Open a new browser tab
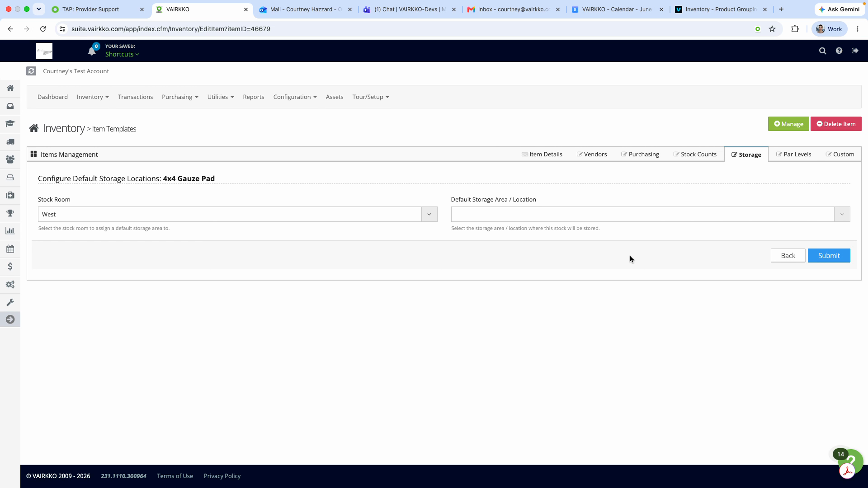The width and height of the screenshot is (868, 488). (781, 9)
